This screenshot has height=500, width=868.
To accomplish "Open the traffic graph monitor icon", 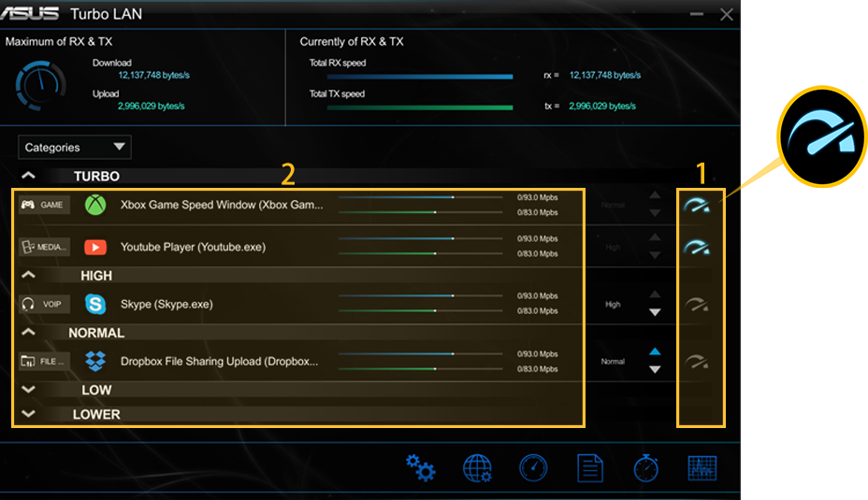I will pos(702,467).
